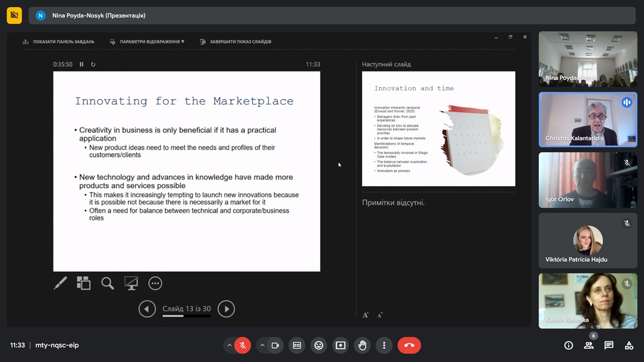Click Завершити показ слайдів
The width and height of the screenshot is (644, 362).
236,42
